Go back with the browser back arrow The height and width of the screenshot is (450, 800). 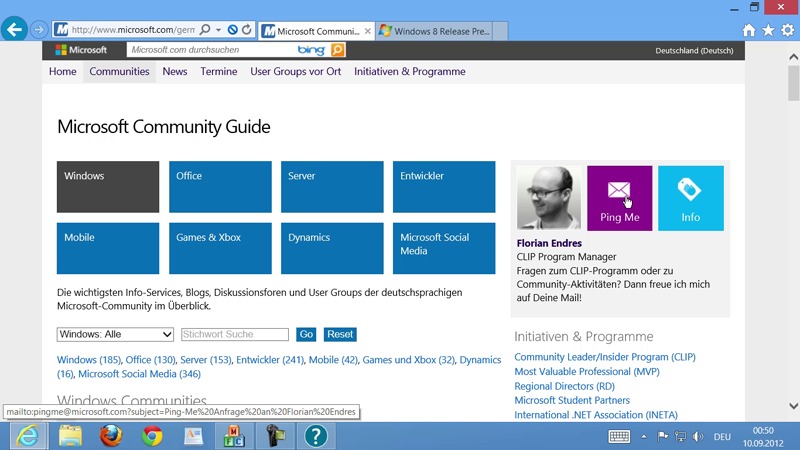[14, 30]
